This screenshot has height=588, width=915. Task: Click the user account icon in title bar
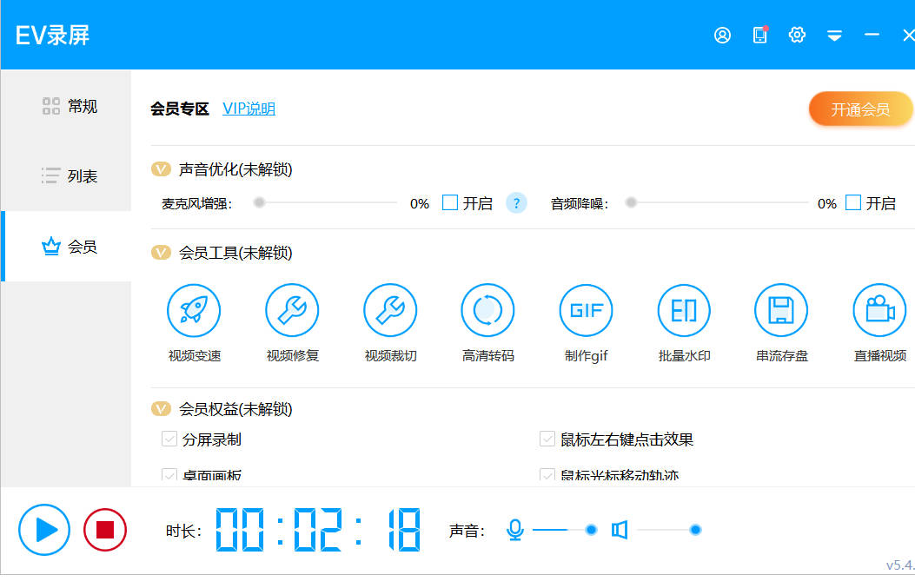(x=722, y=36)
